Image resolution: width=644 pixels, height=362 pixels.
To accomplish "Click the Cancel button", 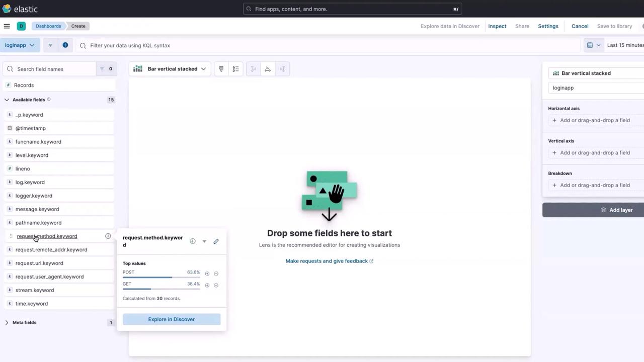I will click(x=580, y=26).
